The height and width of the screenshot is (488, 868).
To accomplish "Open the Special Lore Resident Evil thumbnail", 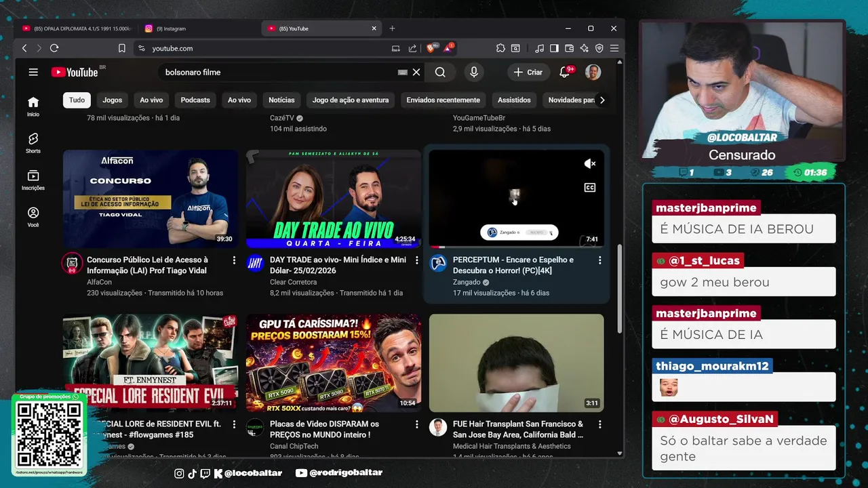I will [x=151, y=363].
